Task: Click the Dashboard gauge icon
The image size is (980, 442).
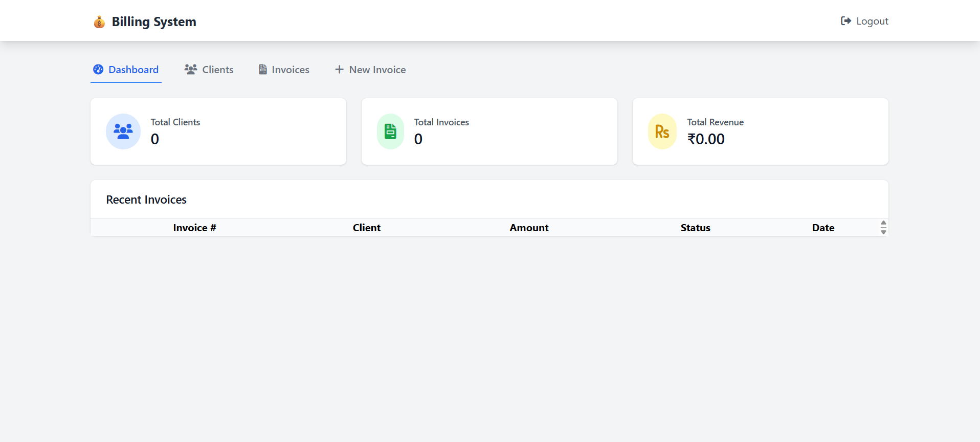Action: pos(98,70)
